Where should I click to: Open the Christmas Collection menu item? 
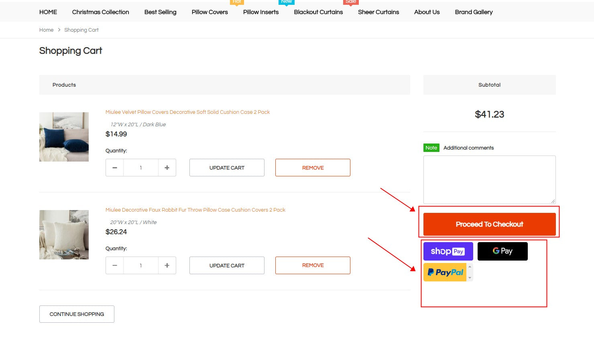point(100,12)
